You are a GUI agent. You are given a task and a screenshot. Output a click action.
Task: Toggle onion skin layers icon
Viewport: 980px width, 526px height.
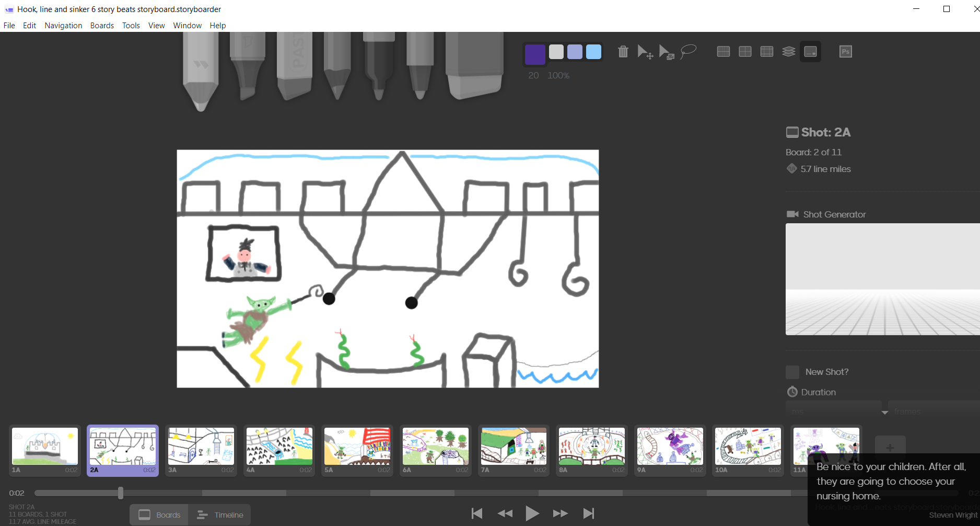(789, 51)
